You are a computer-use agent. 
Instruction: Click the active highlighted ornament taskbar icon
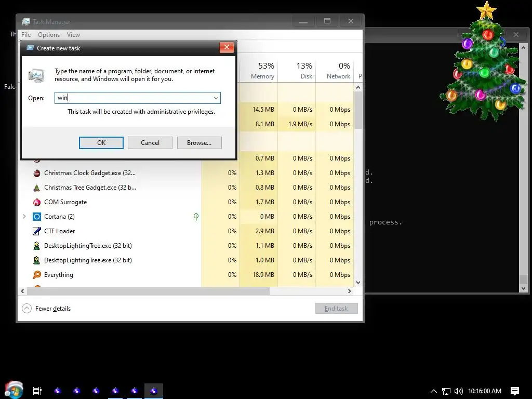(154, 391)
